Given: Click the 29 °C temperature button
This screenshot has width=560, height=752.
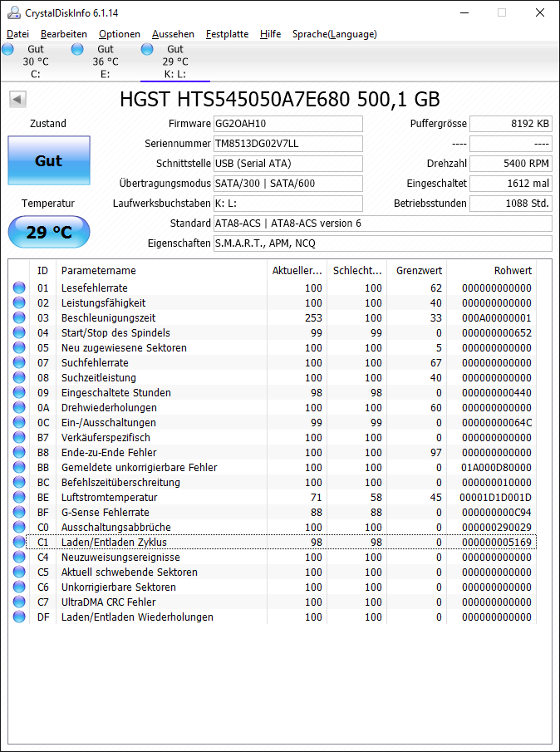Looking at the screenshot, I should (x=49, y=232).
